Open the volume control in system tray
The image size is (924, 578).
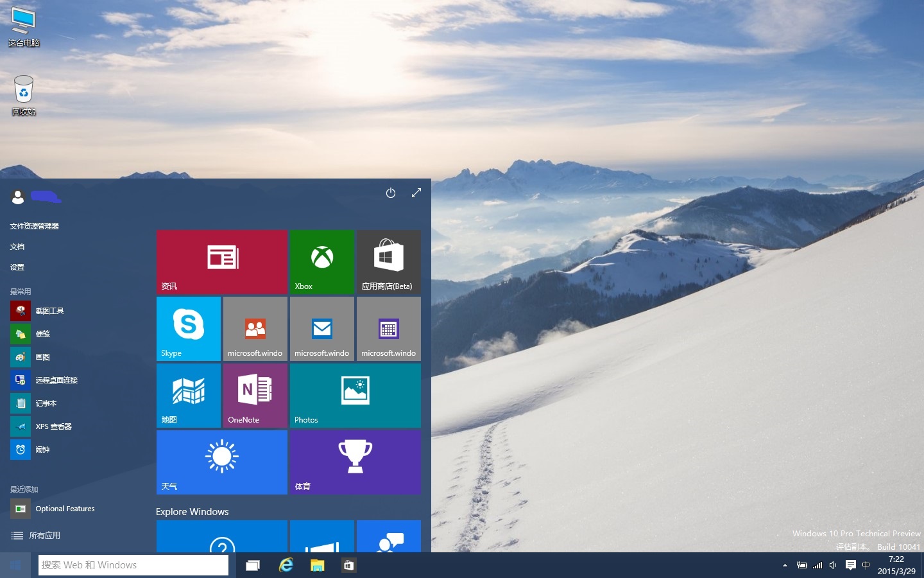[833, 565]
